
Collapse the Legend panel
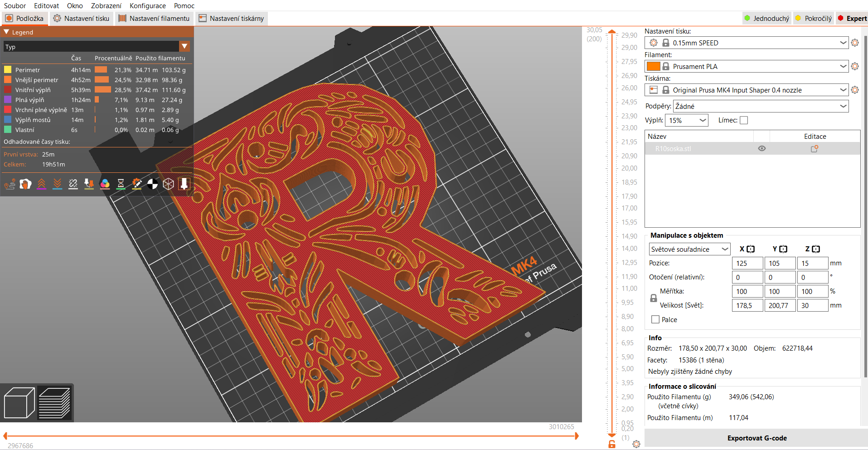point(6,32)
